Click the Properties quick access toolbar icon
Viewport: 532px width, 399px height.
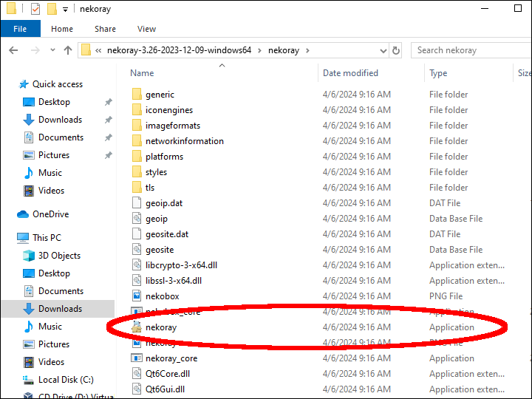(x=35, y=9)
